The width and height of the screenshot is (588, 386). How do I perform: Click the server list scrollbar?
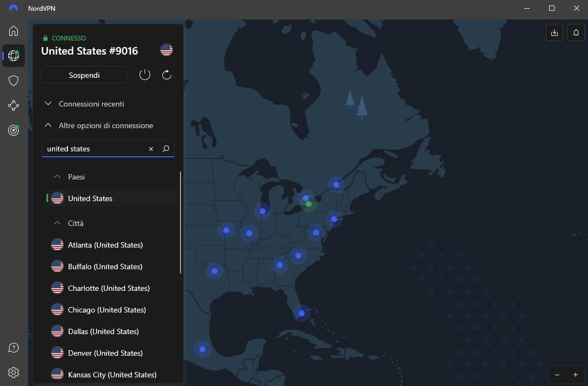tap(181, 222)
